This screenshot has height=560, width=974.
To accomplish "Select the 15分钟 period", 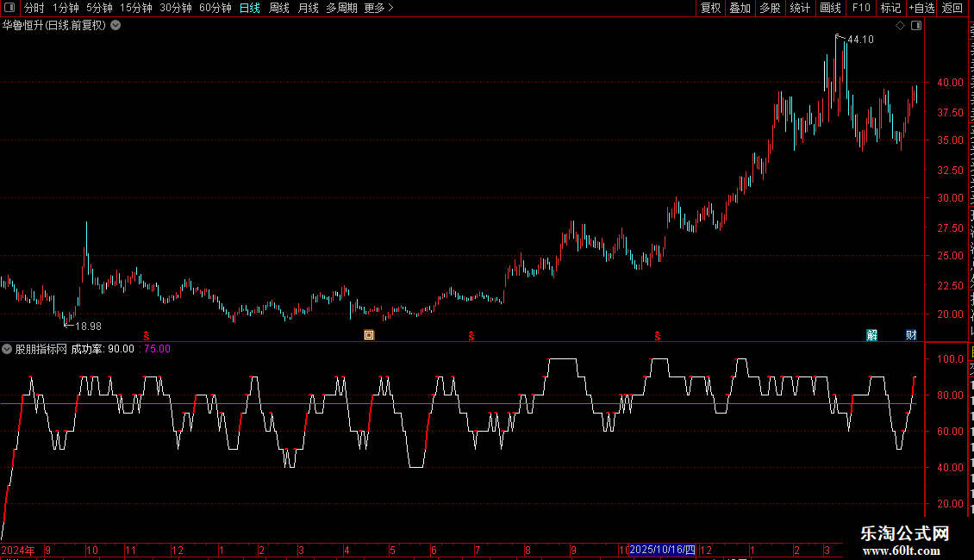I will 136,8.
